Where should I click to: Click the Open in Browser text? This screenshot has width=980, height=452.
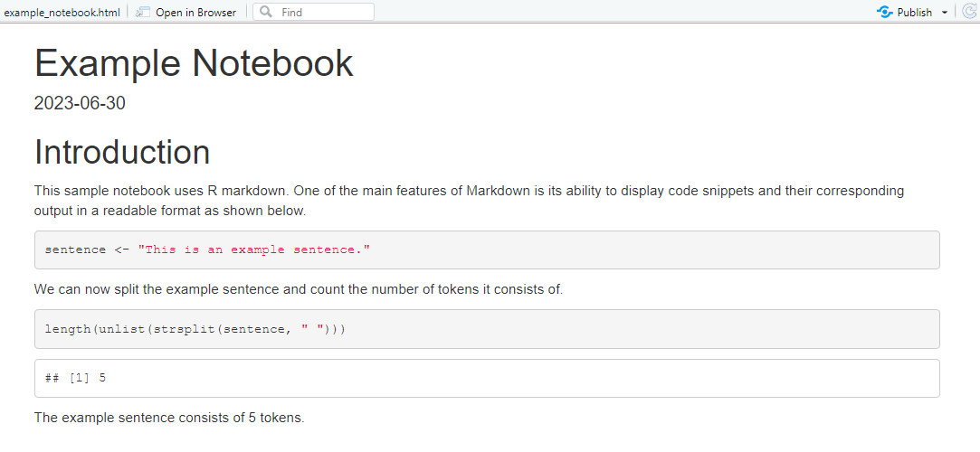(195, 13)
